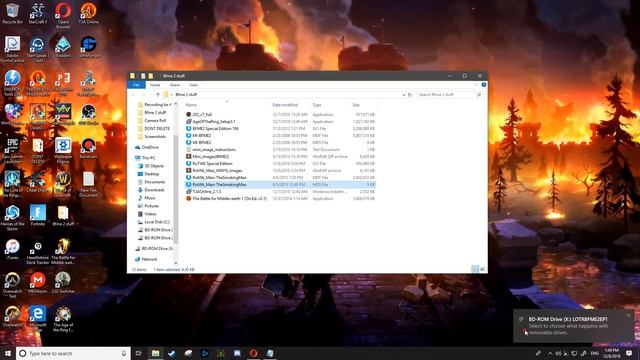Open the Opera Browser desktop shortcut
The height and width of the screenshot is (360, 640).
(63, 15)
